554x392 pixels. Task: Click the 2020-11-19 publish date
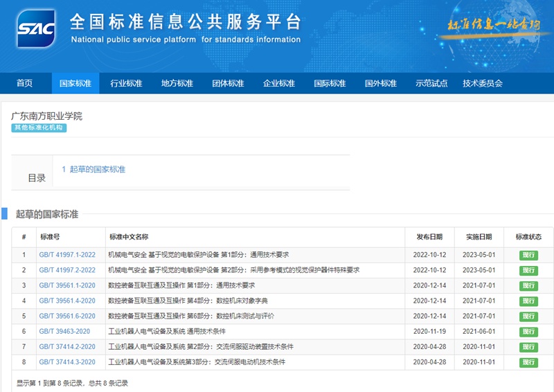coord(429,332)
